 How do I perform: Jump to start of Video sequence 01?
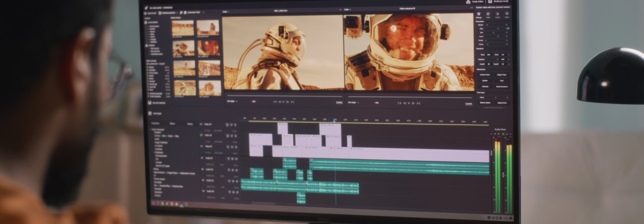click(x=399, y=103)
